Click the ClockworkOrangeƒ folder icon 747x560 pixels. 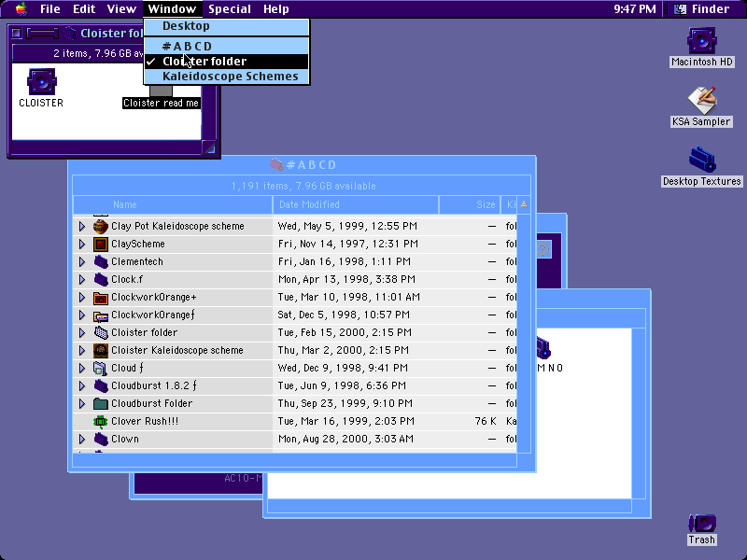[101, 315]
